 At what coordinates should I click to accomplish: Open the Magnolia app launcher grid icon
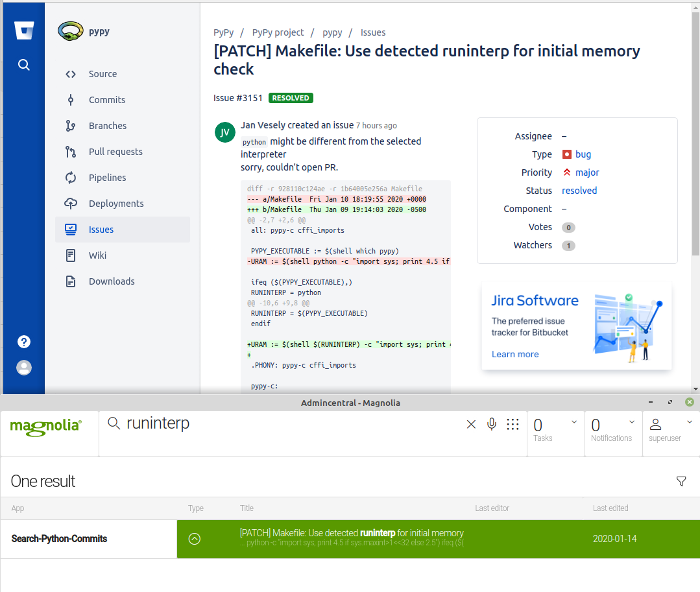[x=513, y=424]
